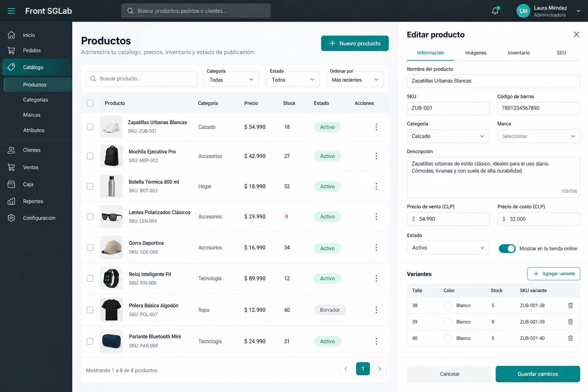
Task: Click the Blanco color swatch for talla 40
Action: coord(448,338)
